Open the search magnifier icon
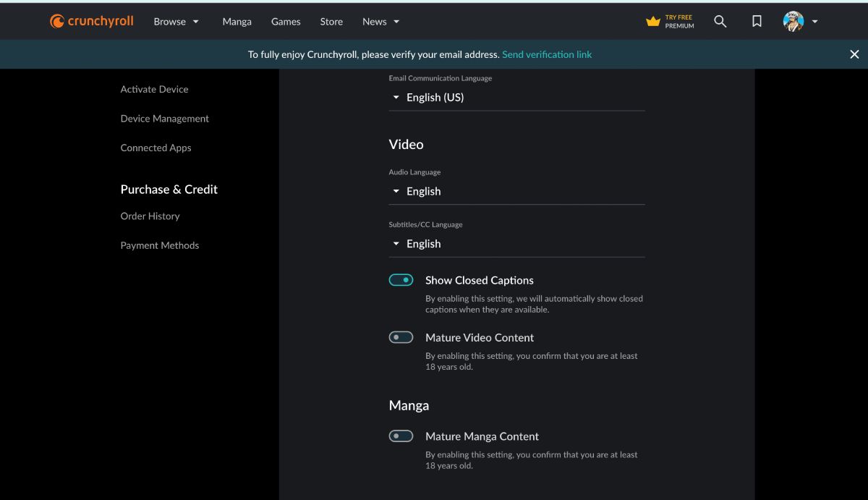868x500 pixels. 720,22
